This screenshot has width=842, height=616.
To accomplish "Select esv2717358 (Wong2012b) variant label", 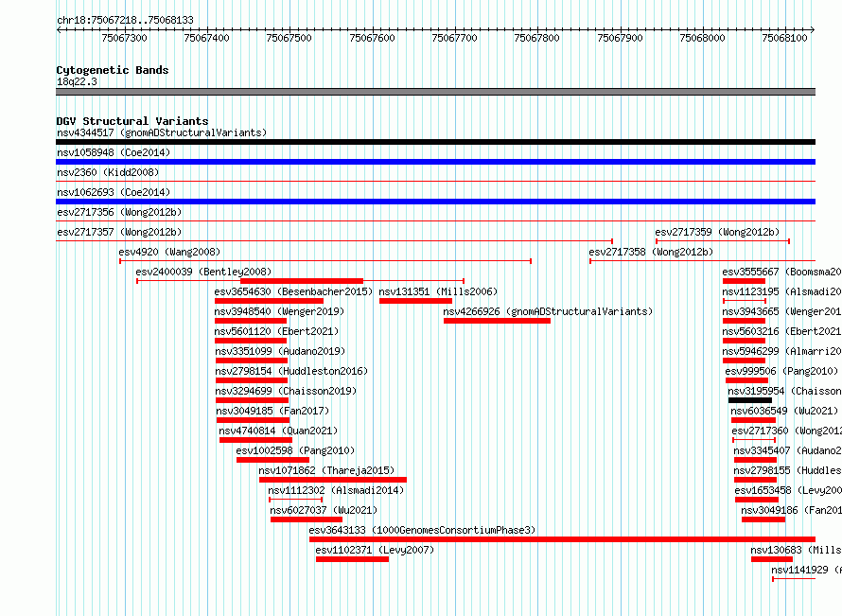I will tap(651, 252).
